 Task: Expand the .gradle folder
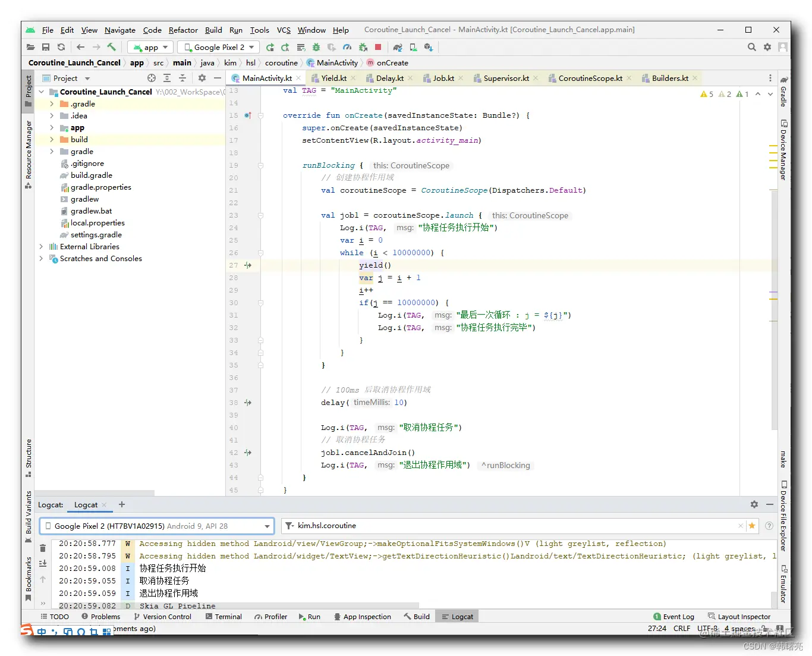click(52, 103)
